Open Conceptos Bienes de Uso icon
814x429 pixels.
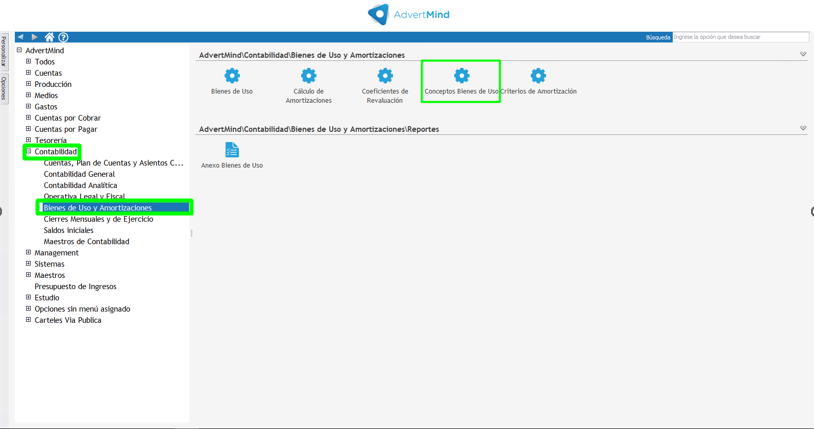(461, 76)
